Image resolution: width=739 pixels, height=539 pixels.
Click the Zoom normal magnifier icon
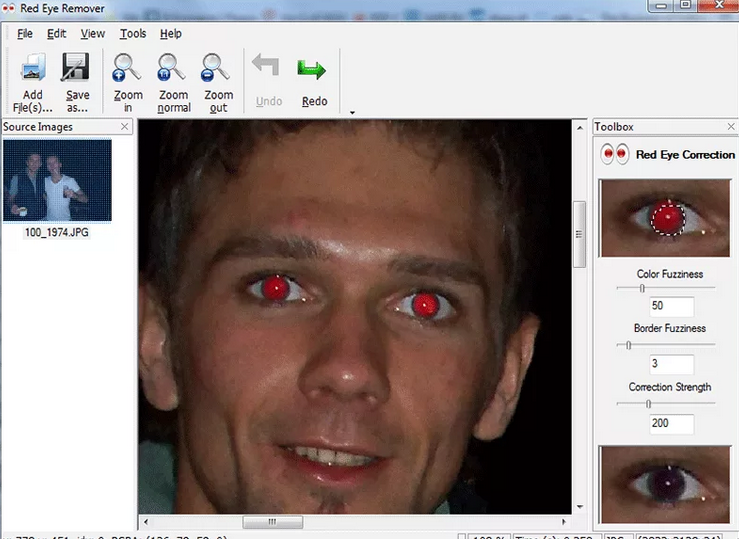tap(171, 68)
